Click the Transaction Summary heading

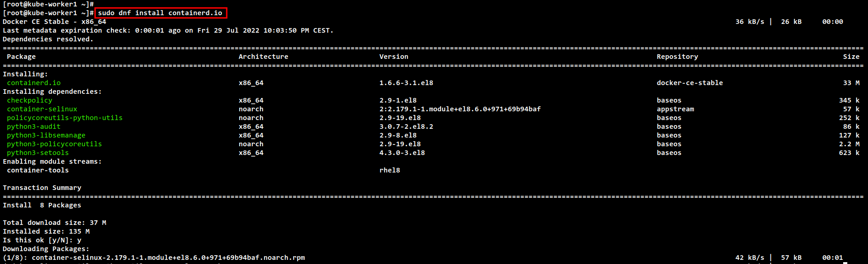pyautogui.click(x=42, y=188)
